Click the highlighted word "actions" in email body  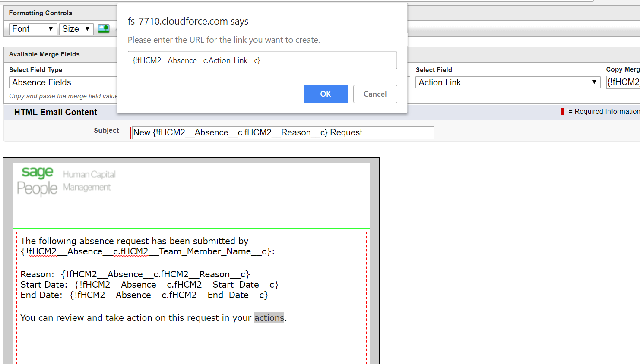[x=269, y=318]
